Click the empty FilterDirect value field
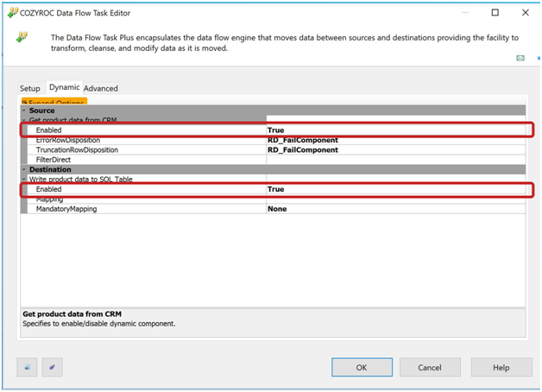The width and height of the screenshot is (542, 392). coord(396,160)
